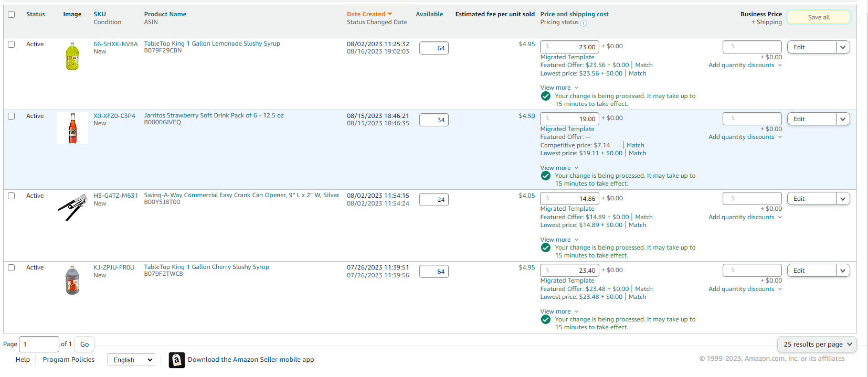The height and width of the screenshot is (377, 868).
Task: Open Download the Amazon Seller mobile app link
Action: click(251, 360)
